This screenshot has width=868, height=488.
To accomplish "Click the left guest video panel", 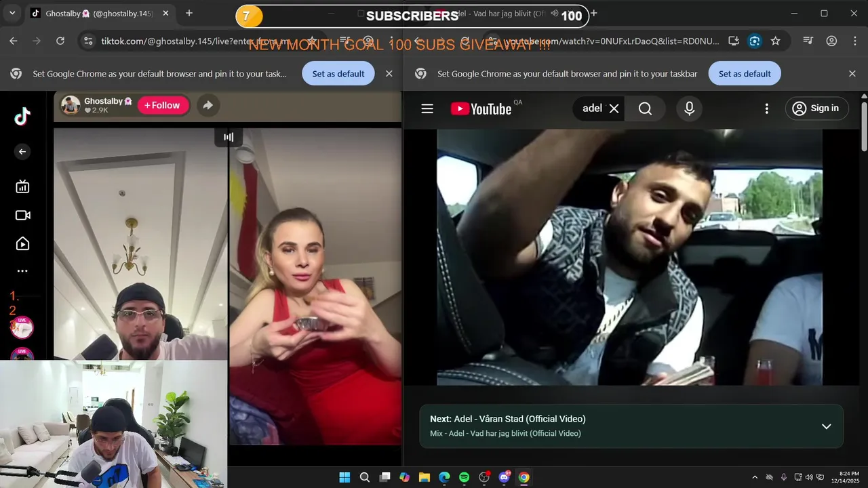I will click(x=140, y=244).
